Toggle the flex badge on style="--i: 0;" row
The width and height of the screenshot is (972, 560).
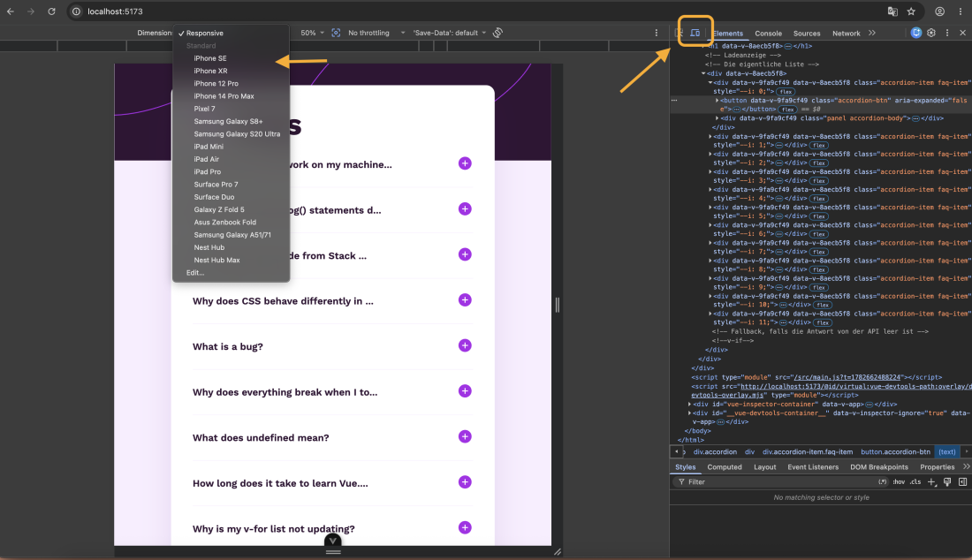tap(786, 92)
